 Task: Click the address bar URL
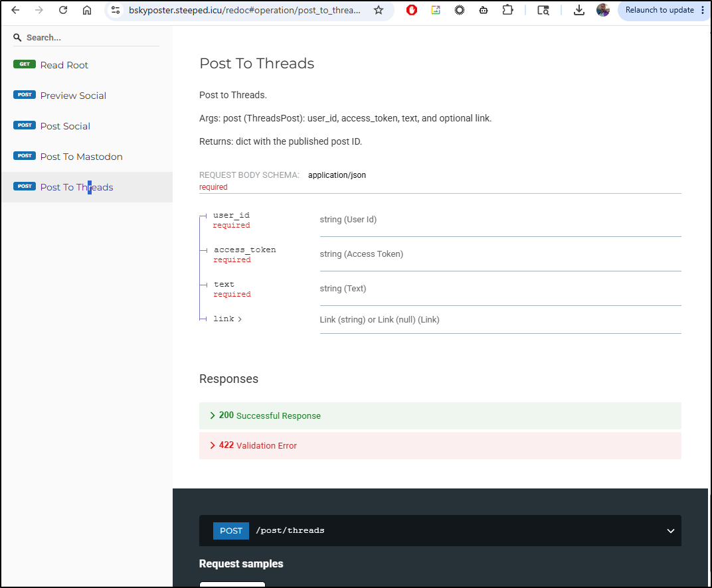pos(244,10)
